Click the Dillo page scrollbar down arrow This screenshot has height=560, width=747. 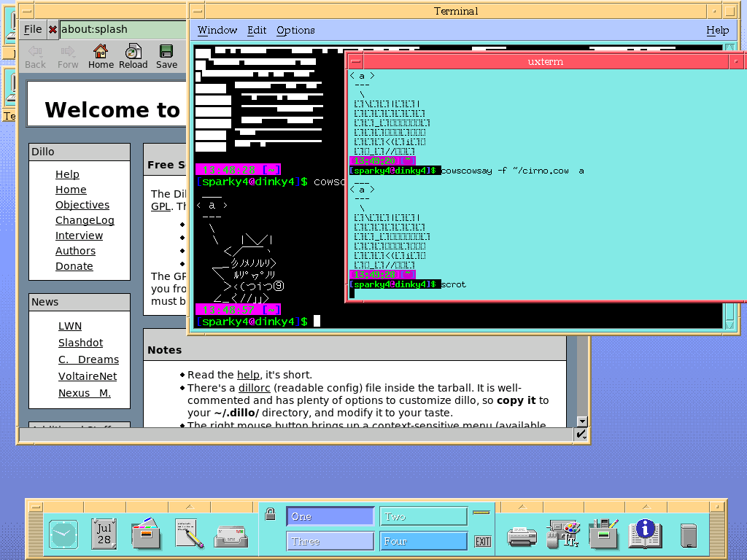click(581, 421)
